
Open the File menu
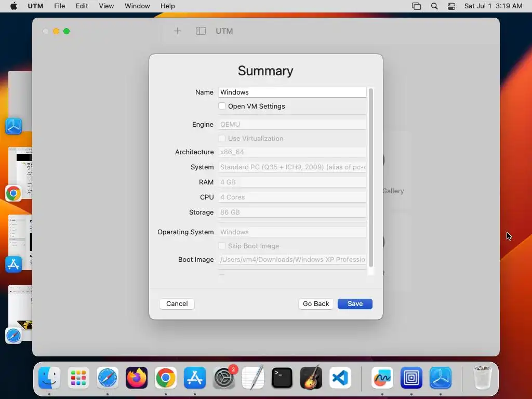coord(59,6)
